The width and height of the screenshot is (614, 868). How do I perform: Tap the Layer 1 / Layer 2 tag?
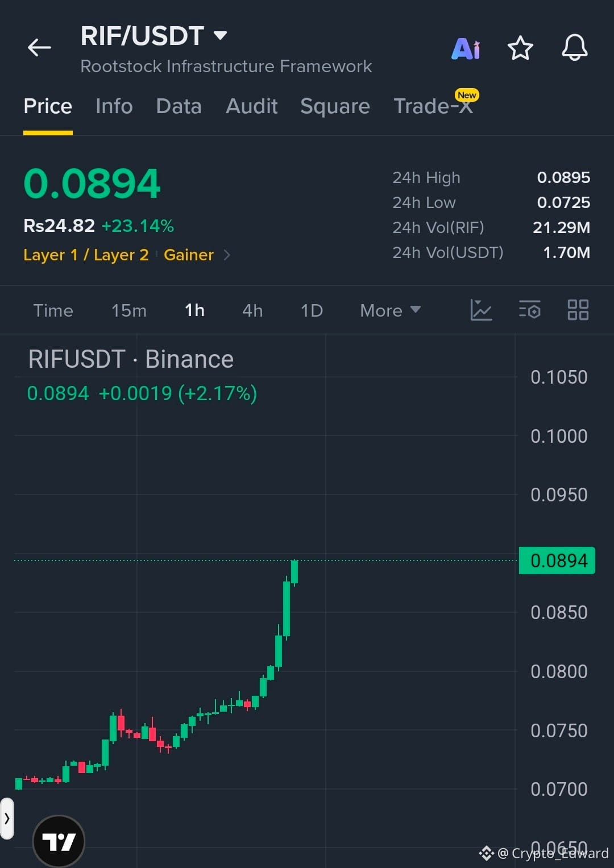86,255
